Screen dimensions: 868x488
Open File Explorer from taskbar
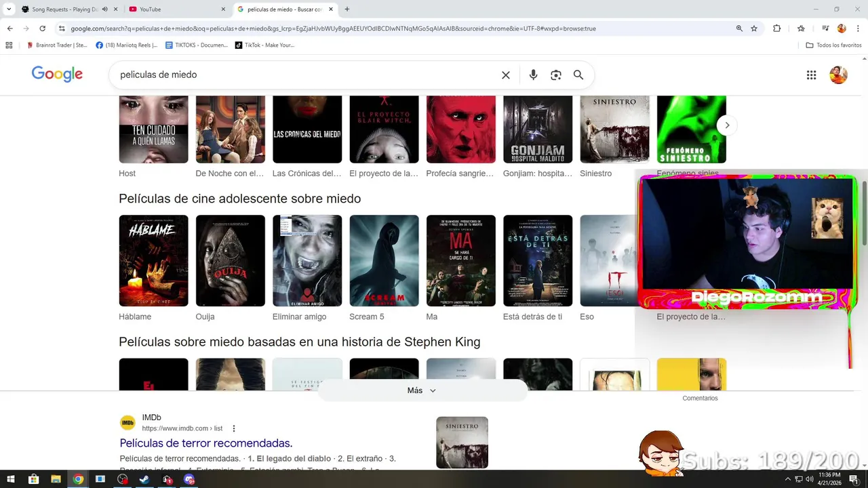tap(56, 479)
